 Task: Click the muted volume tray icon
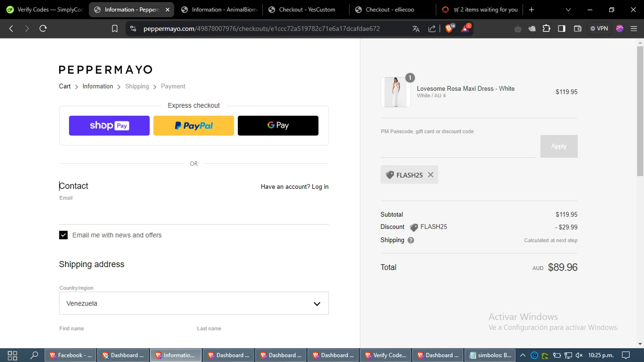[x=579, y=355]
